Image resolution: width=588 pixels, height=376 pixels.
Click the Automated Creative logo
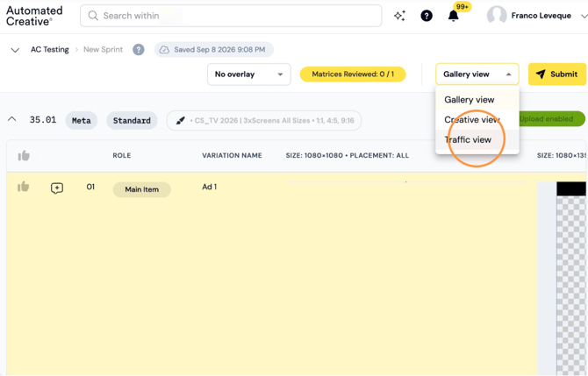click(x=34, y=16)
